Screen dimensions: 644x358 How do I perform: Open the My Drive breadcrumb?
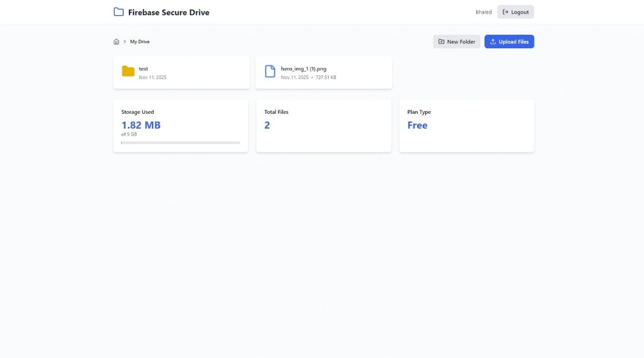(x=140, y=42)
